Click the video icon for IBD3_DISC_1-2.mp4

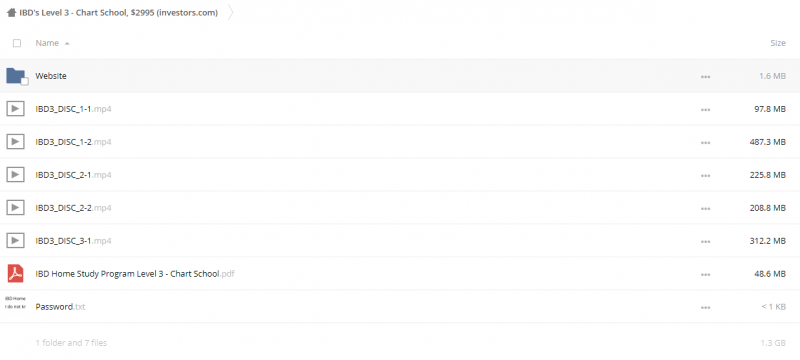click(15, 142)
